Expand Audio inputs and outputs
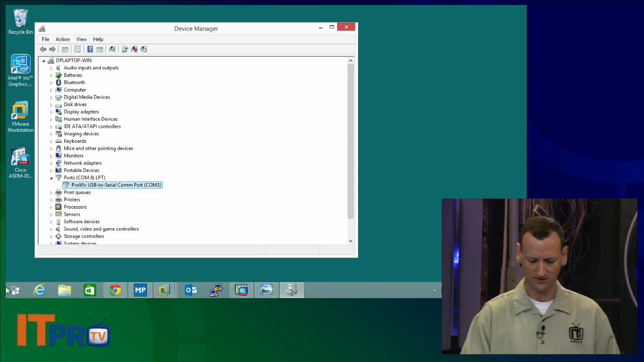 point(51,68)
